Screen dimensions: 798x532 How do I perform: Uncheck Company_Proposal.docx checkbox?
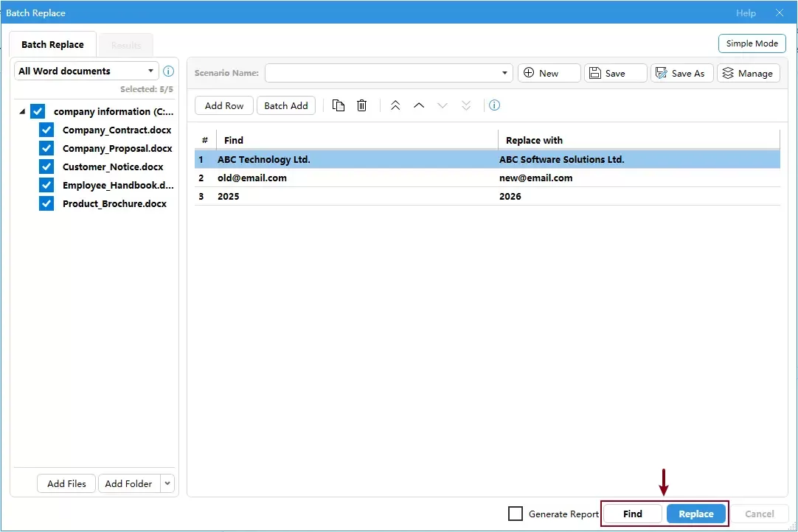46,148
